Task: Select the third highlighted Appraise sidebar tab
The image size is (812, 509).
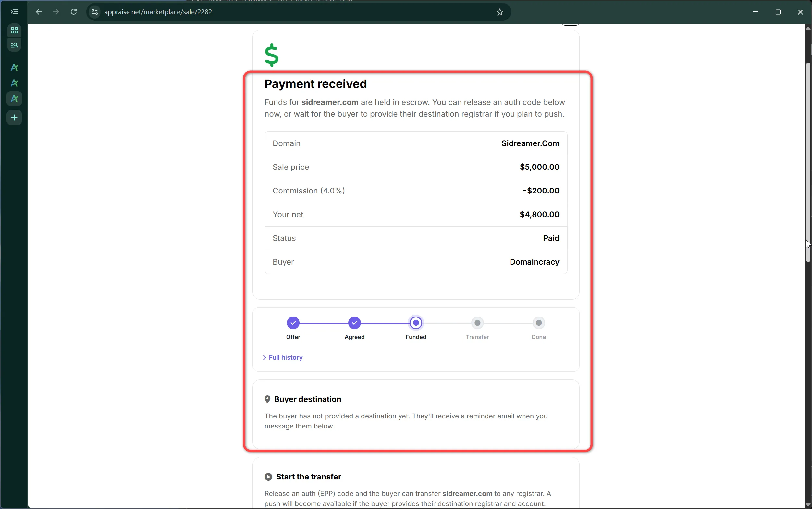Action: (x=14, y=99)
